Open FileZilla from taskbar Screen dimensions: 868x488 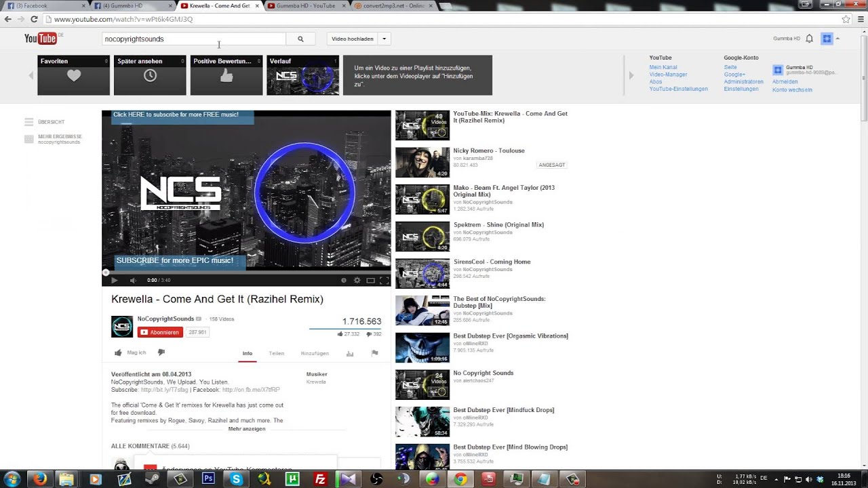tap(320, 479)
